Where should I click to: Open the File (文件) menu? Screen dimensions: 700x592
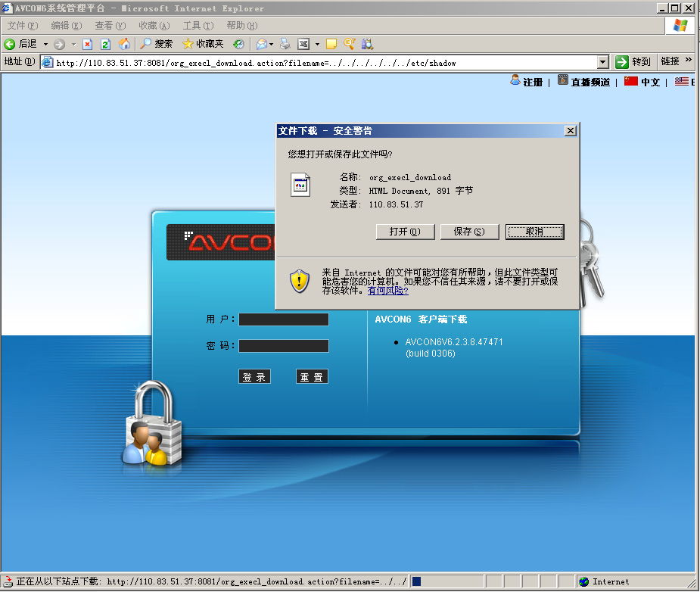[x=23, y=26]
